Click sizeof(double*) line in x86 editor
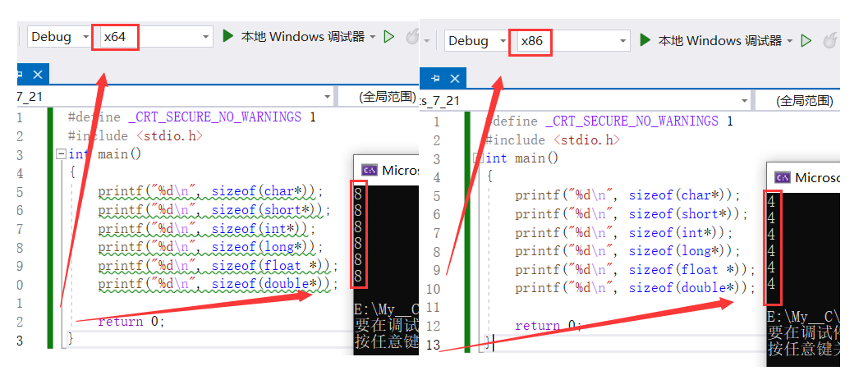 (635, 288)
